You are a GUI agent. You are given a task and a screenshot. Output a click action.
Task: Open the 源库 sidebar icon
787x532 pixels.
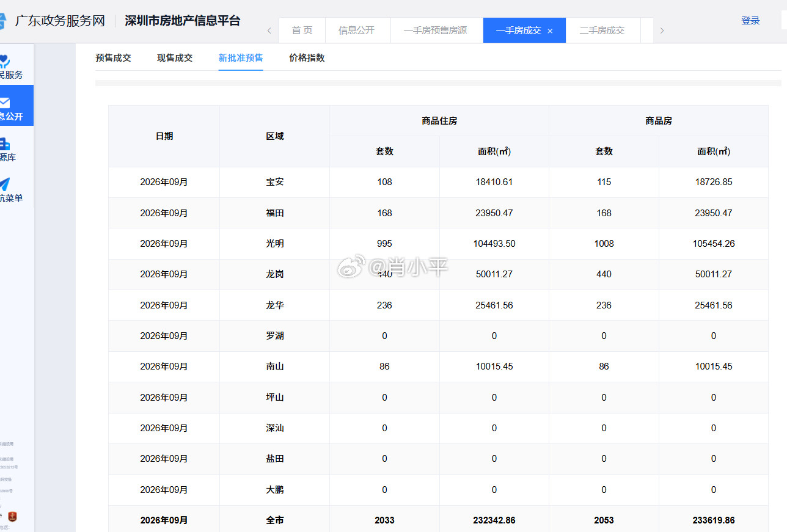4,144
